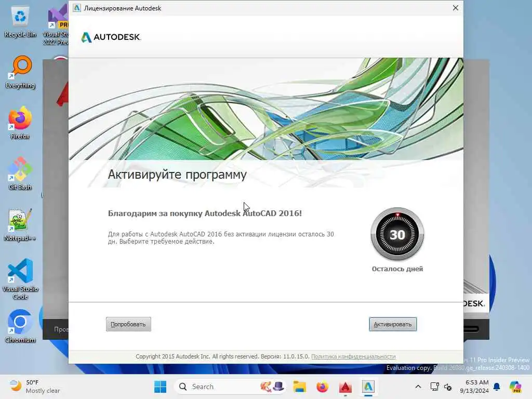Viewport: 532px width, 399px height.
Task: Open the Copilot preview taskbar icon
Action: [515, 387]
